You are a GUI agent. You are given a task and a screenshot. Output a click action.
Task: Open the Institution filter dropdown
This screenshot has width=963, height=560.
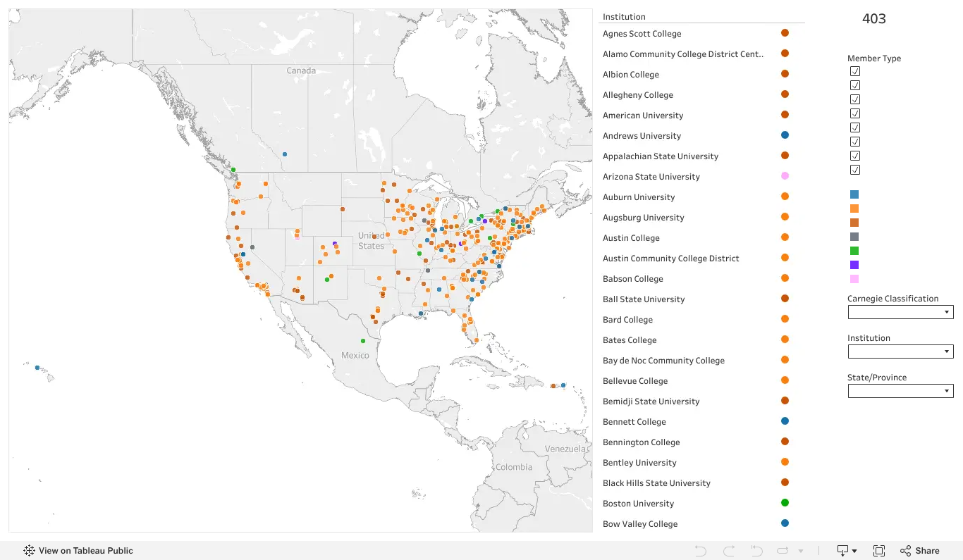pyautogui.click(x=900, y=351)
